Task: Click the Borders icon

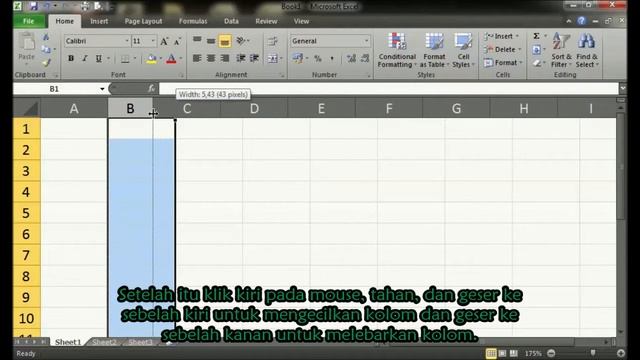Action: tap(125, 59)
